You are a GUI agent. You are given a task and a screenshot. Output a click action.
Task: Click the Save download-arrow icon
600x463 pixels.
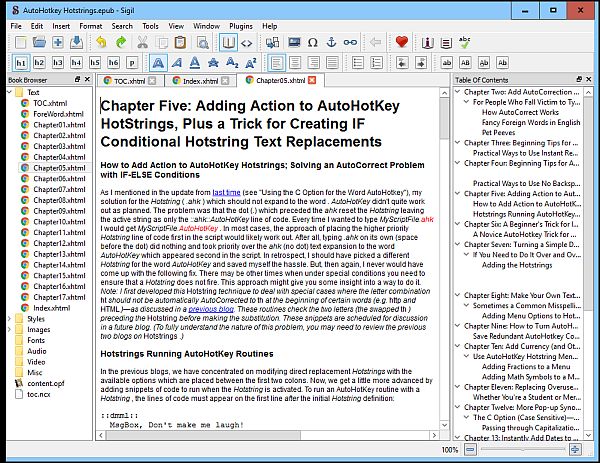pos(76,42)
